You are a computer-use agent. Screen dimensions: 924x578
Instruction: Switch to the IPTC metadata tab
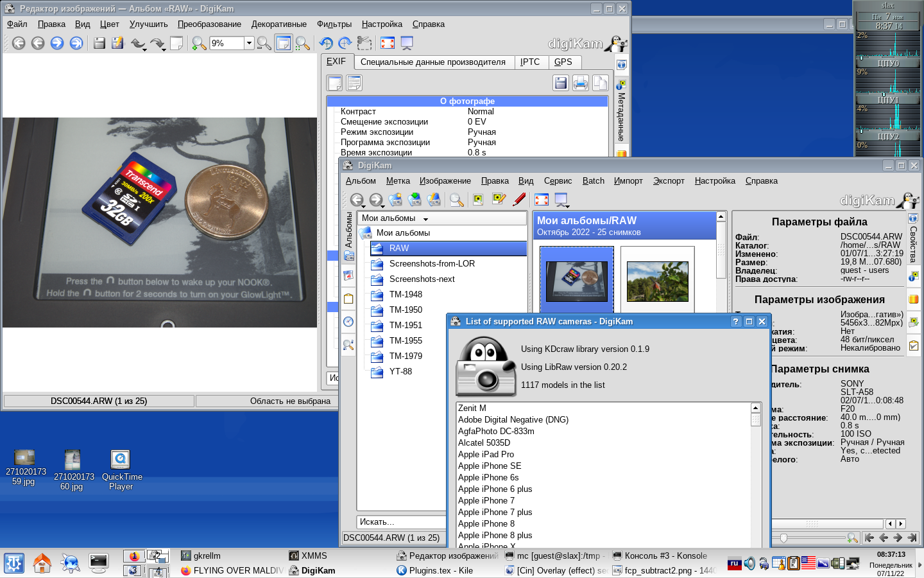coord(530,62)
